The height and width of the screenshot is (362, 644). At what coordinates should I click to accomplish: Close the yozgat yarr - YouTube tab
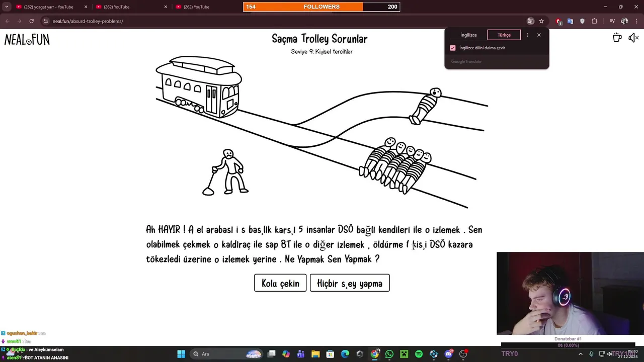[86, 7]
